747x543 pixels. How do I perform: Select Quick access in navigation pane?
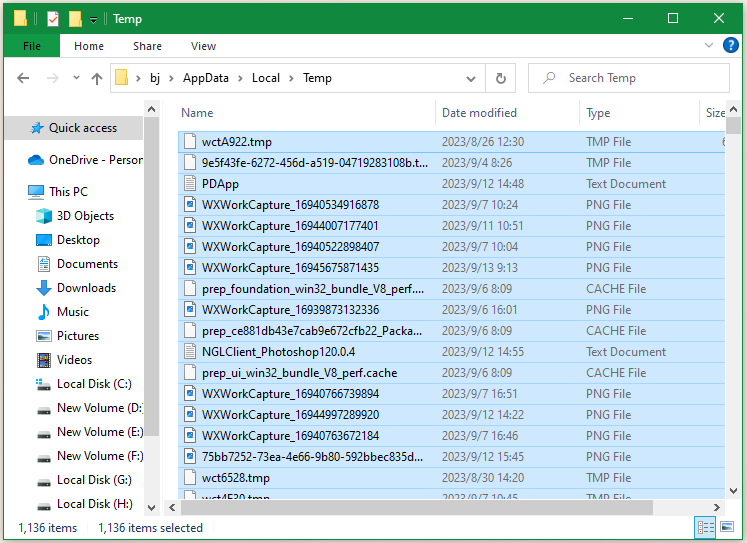[74, 128]
